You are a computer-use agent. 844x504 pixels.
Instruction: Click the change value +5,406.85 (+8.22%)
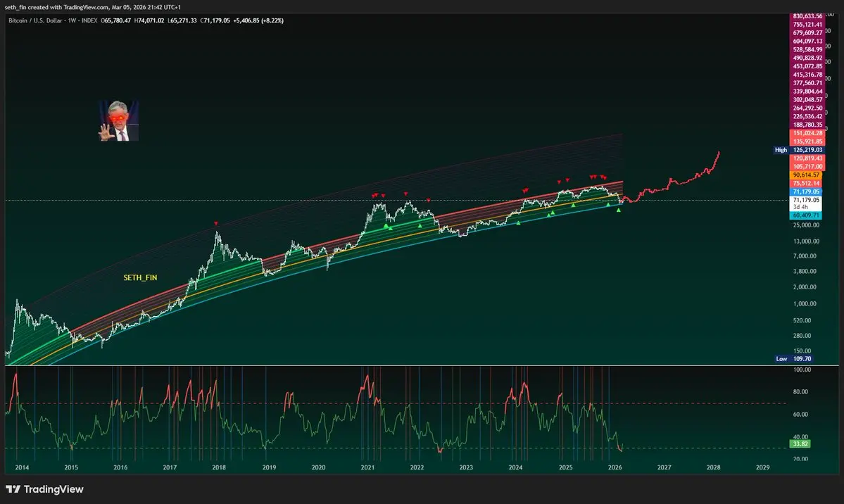(258, 20)
